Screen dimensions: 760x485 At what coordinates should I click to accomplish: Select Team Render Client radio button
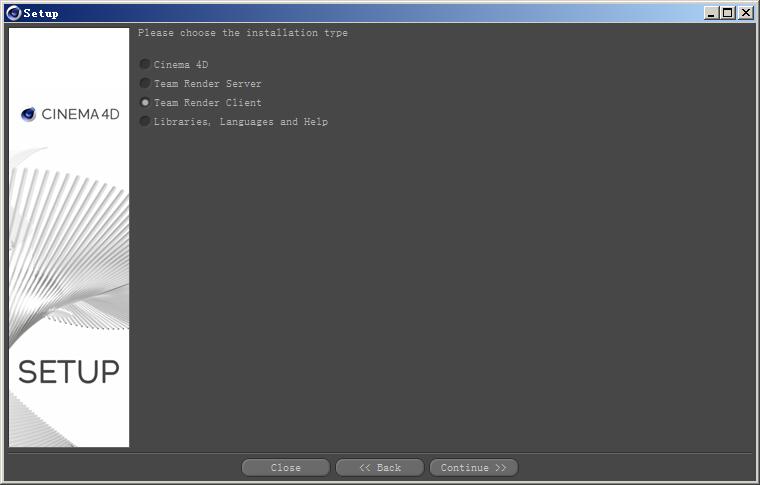144,103
